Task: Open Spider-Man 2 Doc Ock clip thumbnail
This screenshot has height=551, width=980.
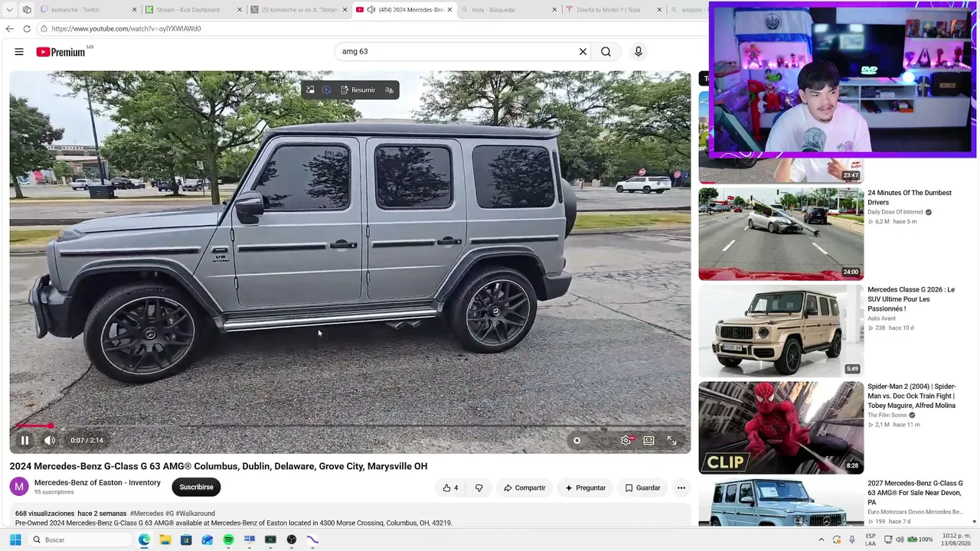Action: 781,428
